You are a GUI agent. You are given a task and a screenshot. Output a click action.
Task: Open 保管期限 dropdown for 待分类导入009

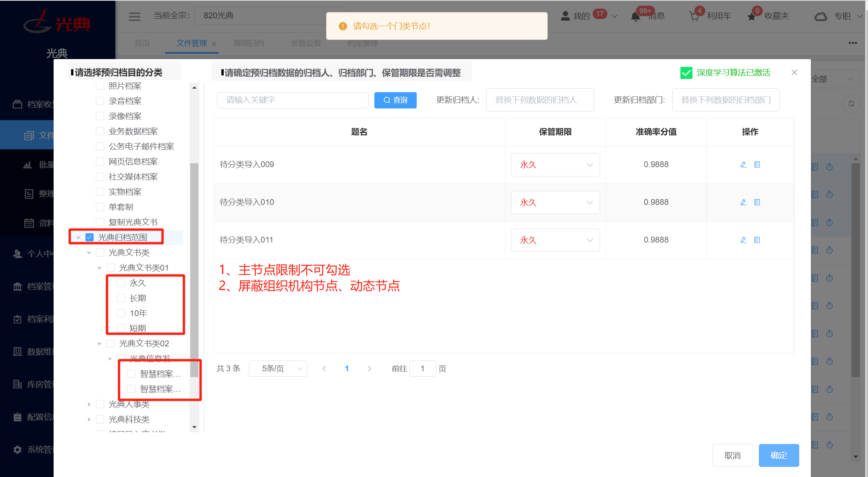pos(555,165)
